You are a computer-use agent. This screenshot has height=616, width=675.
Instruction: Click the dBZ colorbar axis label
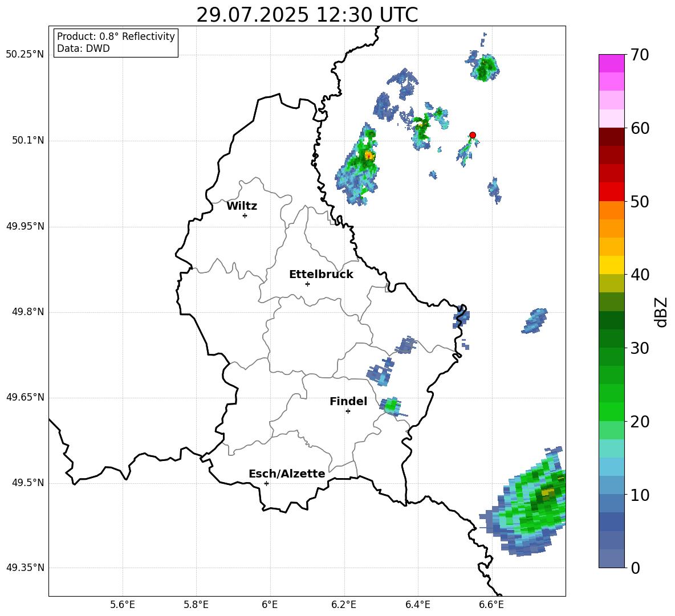click(662, 312)
